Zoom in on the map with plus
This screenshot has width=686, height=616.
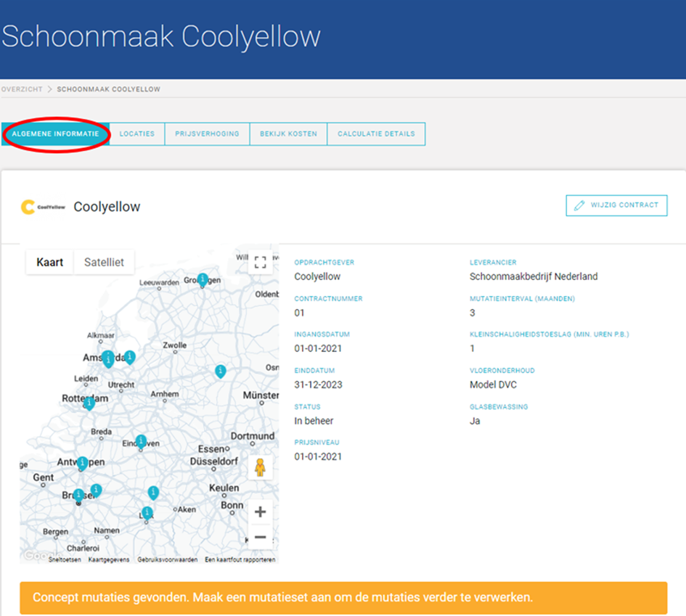261,512
